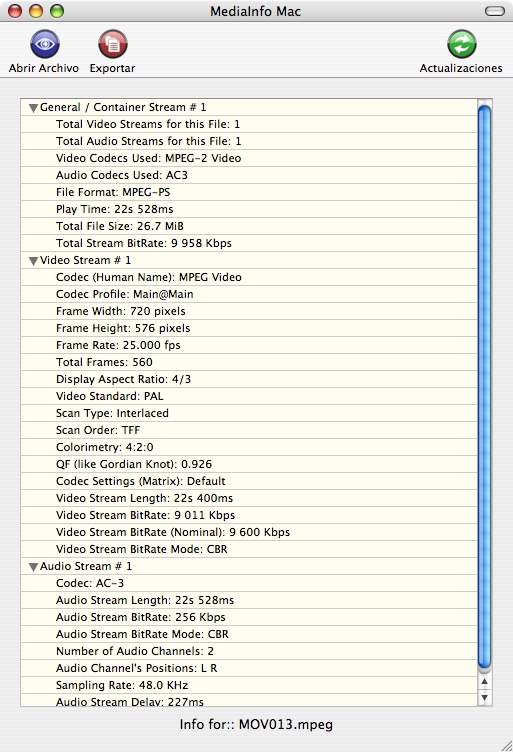Select 'Total Frames: 560' row
513x752 pixels.
click(x=249, y=362)
